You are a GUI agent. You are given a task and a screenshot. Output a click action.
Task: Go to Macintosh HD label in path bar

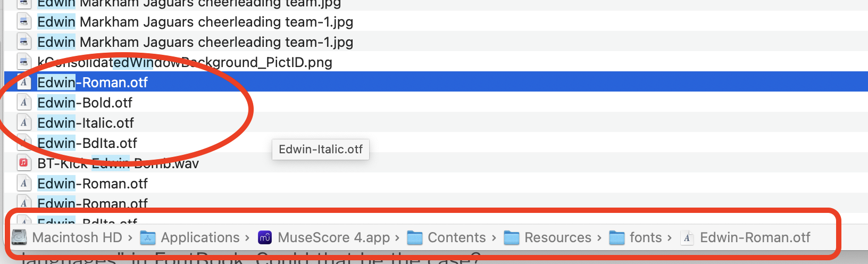click(77, 237)
